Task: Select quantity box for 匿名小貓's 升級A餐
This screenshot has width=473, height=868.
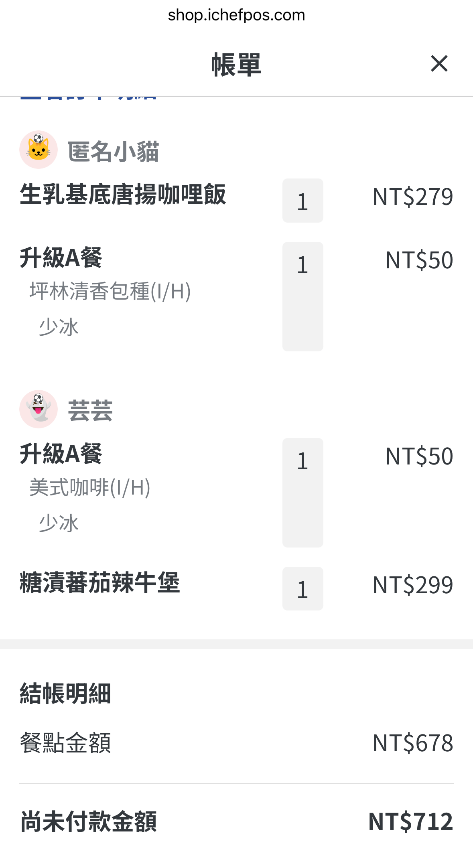Action: [303, 296]
